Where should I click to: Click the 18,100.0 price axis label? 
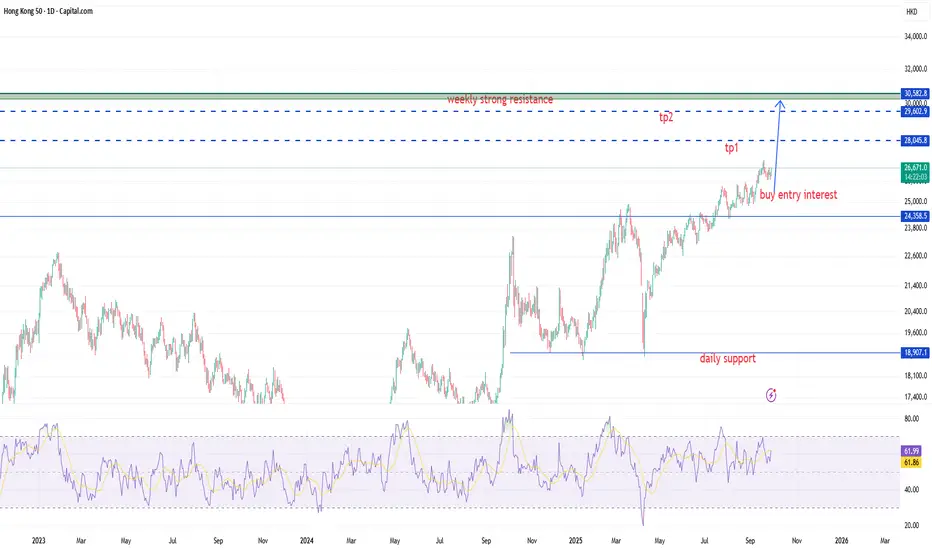[916, 376]
